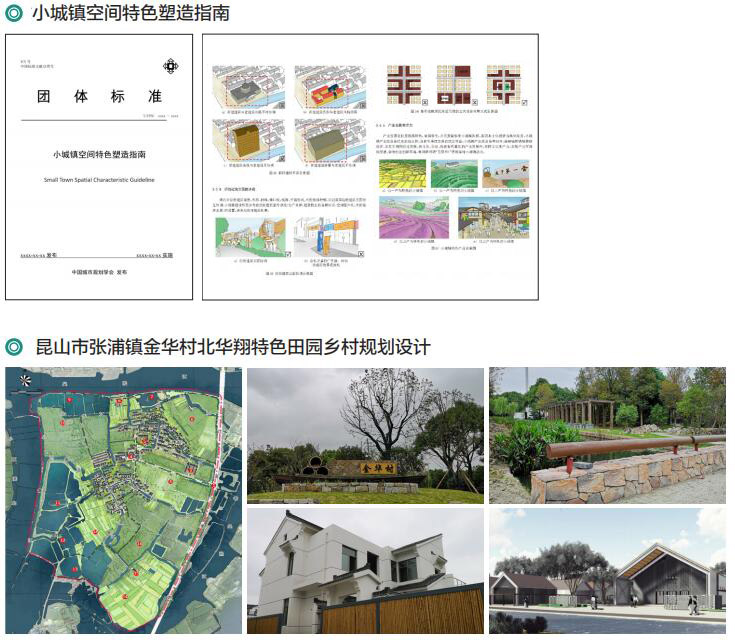Open the white house with bamboo fence photo
Viewport: 735px width, 644px height.
click(365, 571)
